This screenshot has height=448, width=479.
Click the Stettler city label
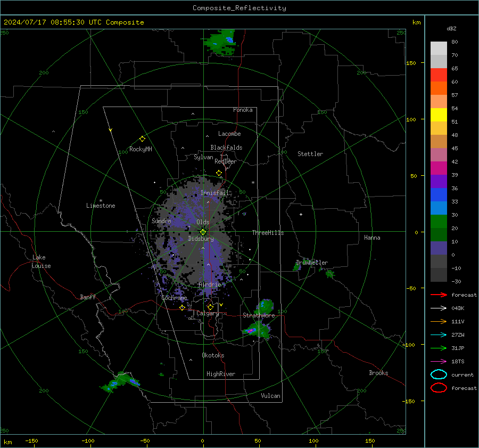(x=310, y=154)
